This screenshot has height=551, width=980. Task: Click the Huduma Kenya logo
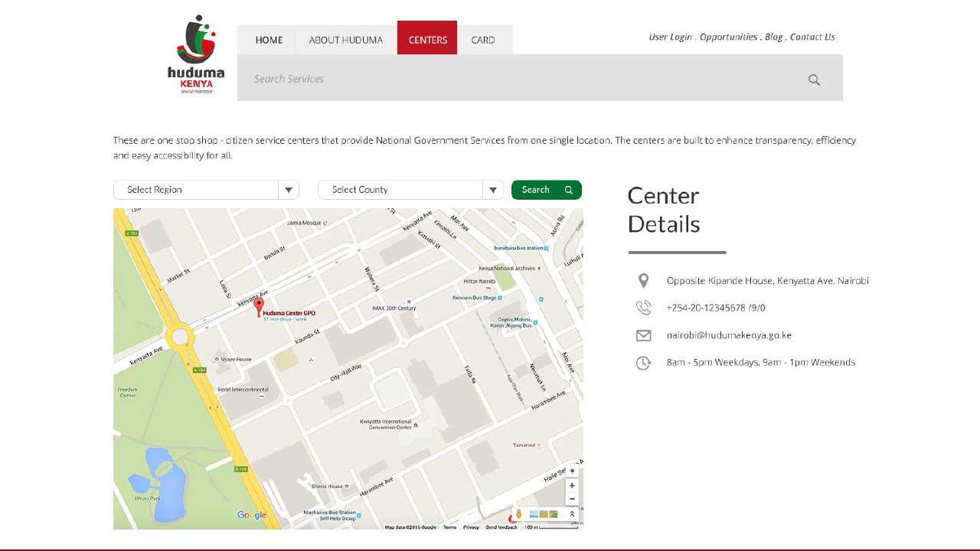pyautogui.click(x=196, y=54)
